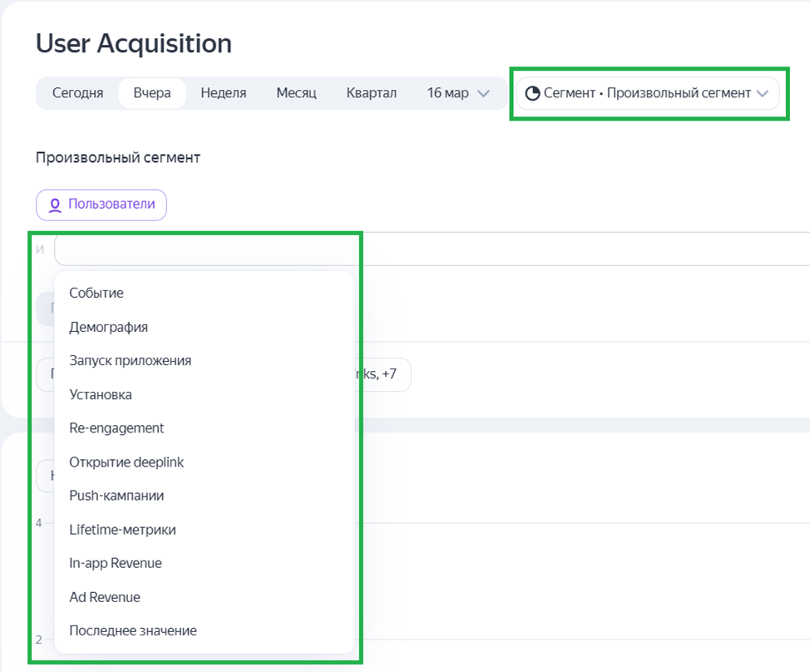Select the Установка option
810x672 pixels.
101,394
